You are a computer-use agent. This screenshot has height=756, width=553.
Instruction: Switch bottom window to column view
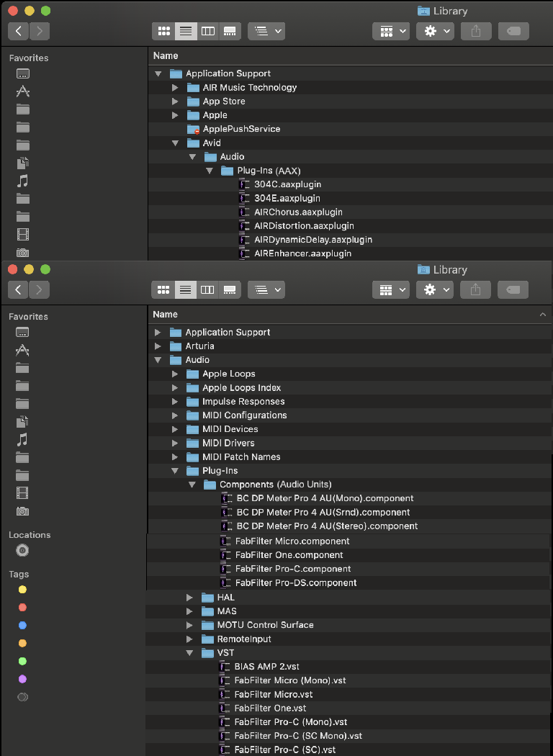[x=207, y=289]
